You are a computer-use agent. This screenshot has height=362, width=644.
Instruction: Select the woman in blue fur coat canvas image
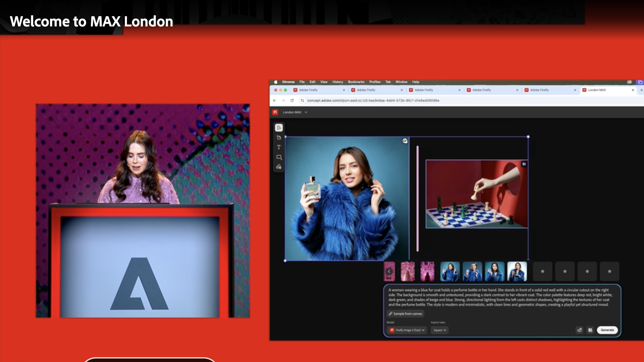(347, 199)
